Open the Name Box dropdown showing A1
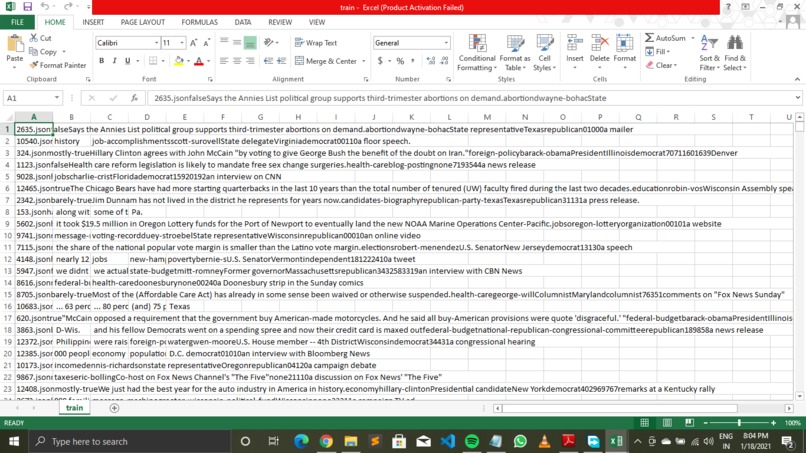Screen dimensions: 806x453 [57, 98]
